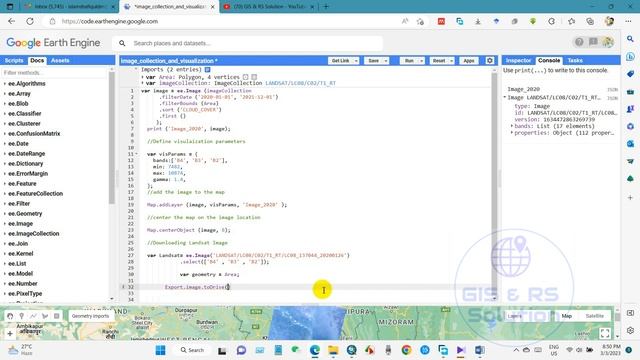This screenshot has width=640, height=360.
Task: Select the pan hand tool on the map
Action: pyautogui.click(x=10, y=316)
